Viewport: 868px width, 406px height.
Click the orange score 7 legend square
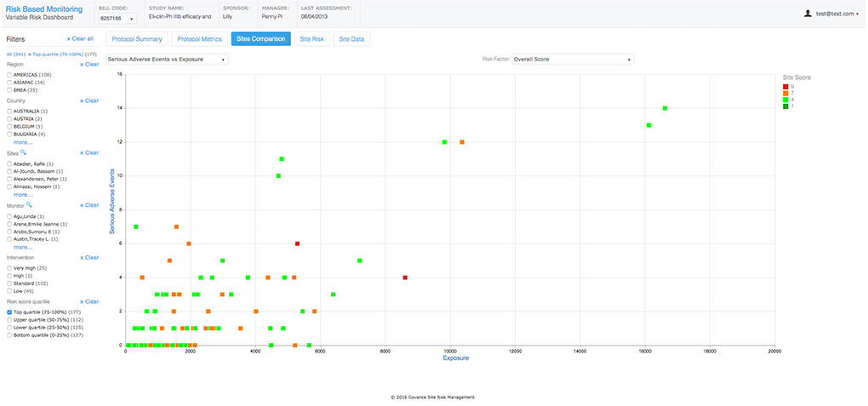coord(785,93)
